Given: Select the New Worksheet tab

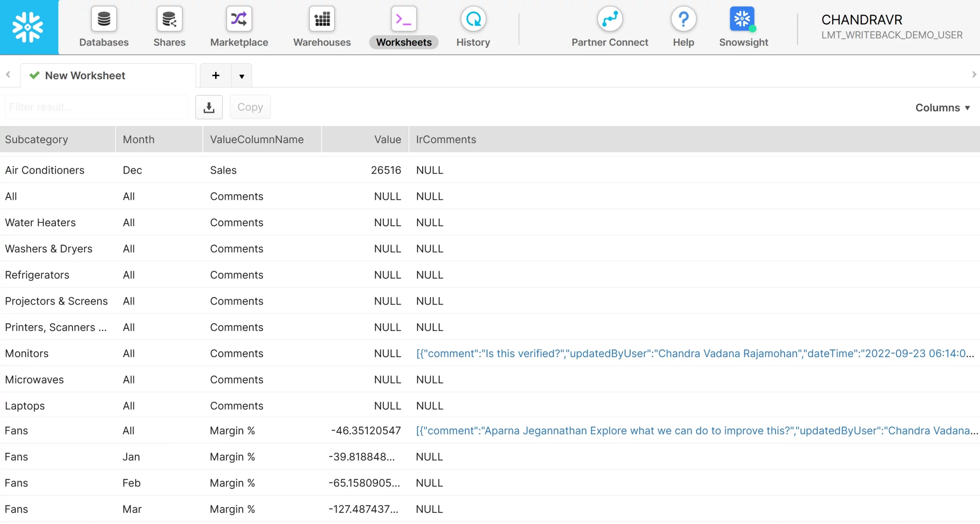Looking at the screenshot, I should click(x=108, y=75).
